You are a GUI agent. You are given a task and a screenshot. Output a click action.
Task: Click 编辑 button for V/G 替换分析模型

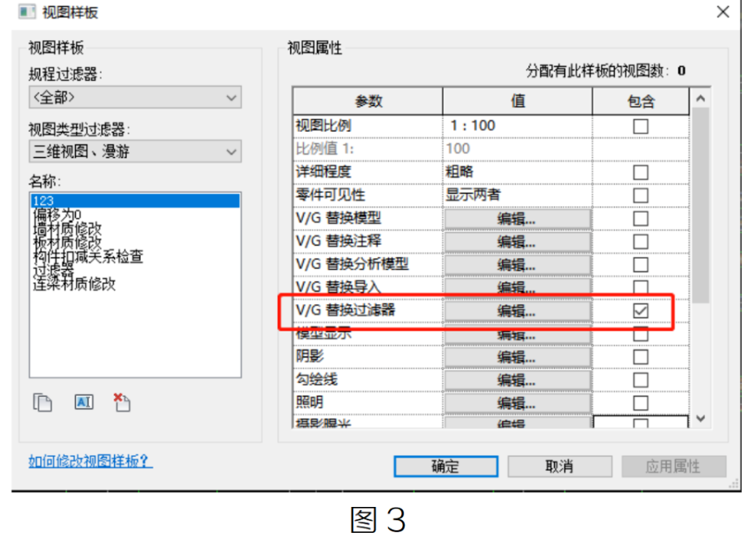(x=517, y=265)
